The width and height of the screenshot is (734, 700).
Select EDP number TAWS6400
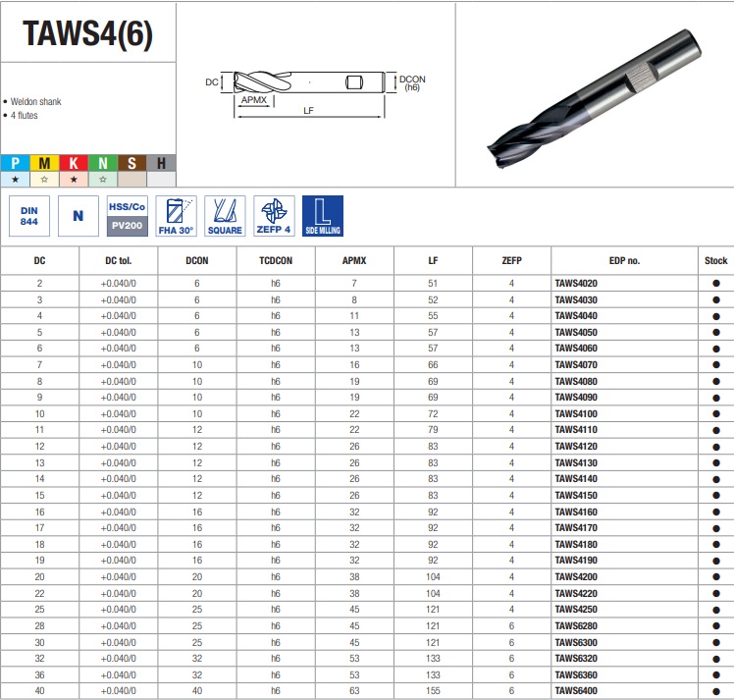coord(576,690)
